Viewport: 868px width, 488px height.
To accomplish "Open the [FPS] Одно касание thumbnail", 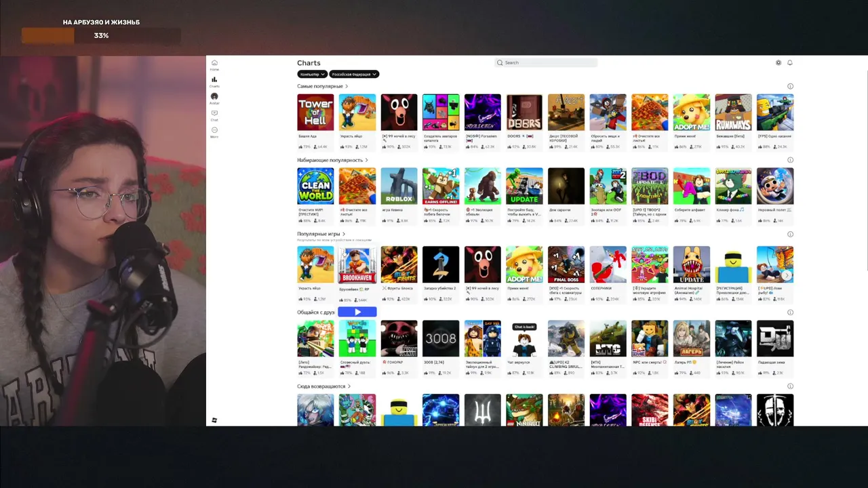I will (x=775, y=112).
